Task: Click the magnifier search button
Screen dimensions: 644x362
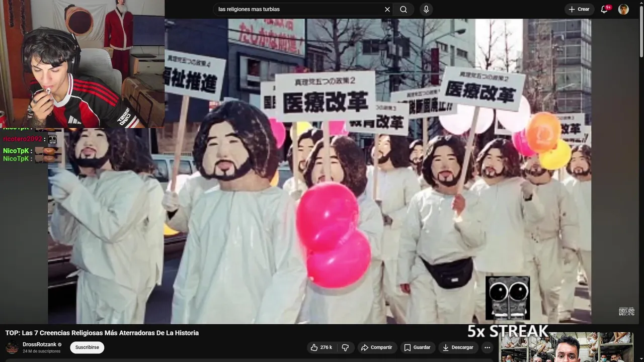Action: coord(404,9)
